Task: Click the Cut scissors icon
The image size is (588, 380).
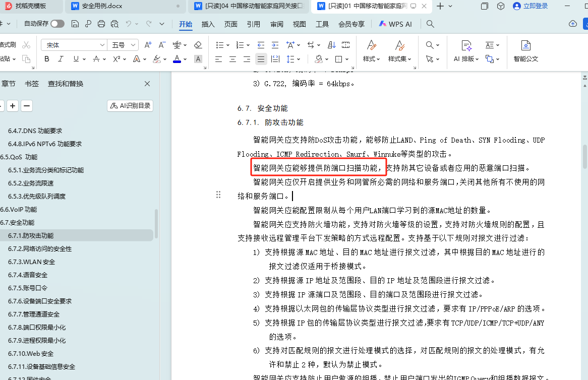Action: coord(26,45)
